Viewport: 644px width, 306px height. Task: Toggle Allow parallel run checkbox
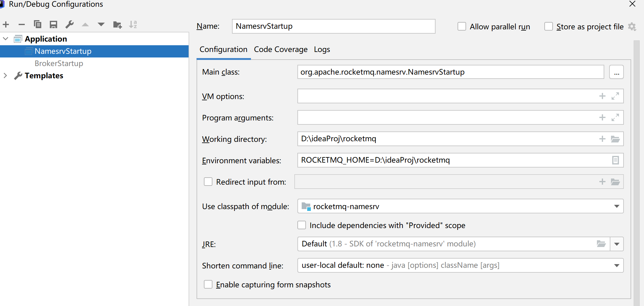tap(462, 27)
